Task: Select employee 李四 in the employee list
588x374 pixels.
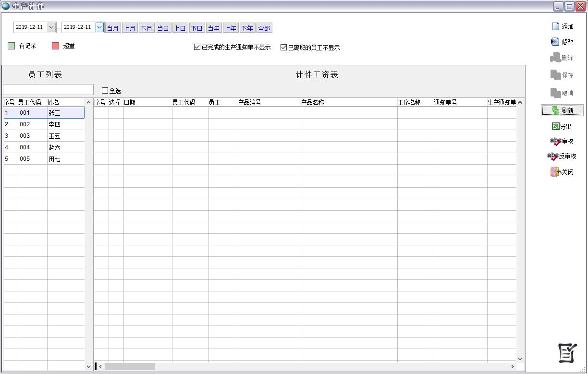Action: (x=54, y=124)
